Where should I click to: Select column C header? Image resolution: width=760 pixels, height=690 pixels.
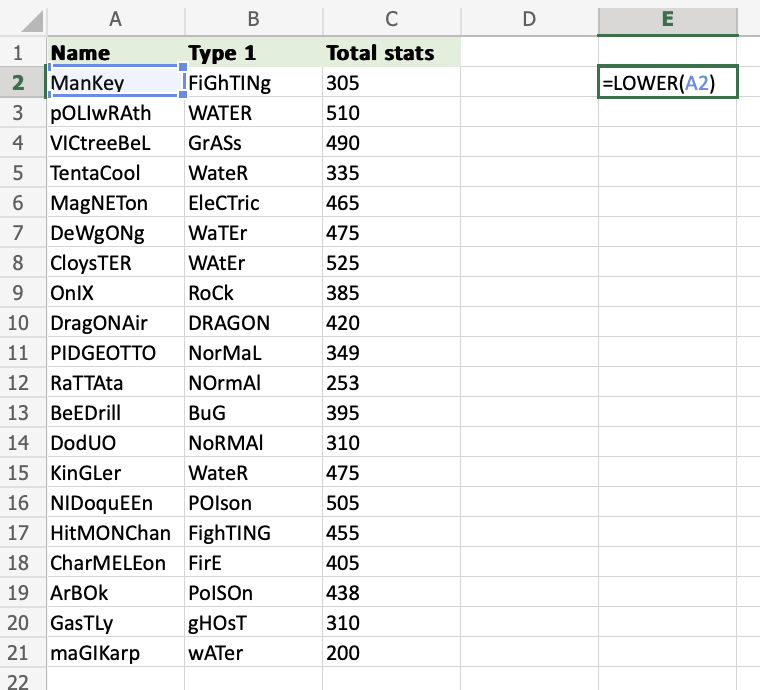tap(391, 18)
